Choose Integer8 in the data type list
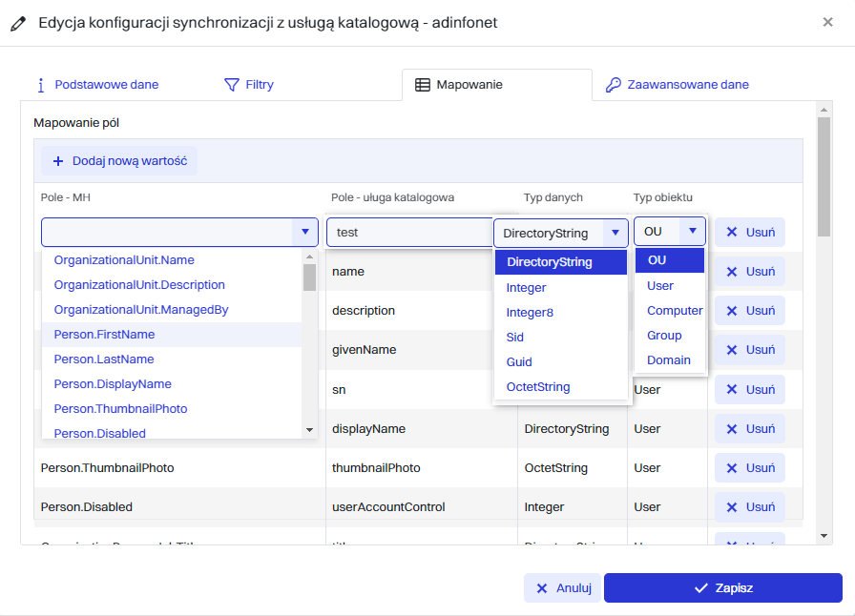 [530, 313]
